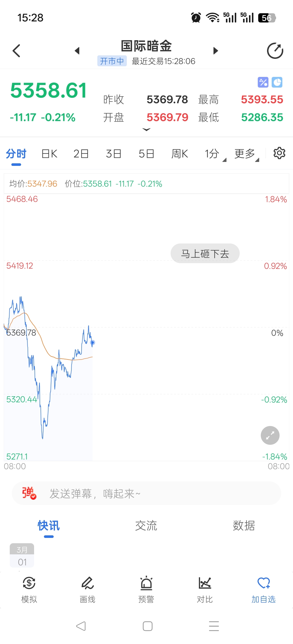Toggle the 弹 bullet comments icon
This screenshot has height=644, width=293.
[29, 493]
